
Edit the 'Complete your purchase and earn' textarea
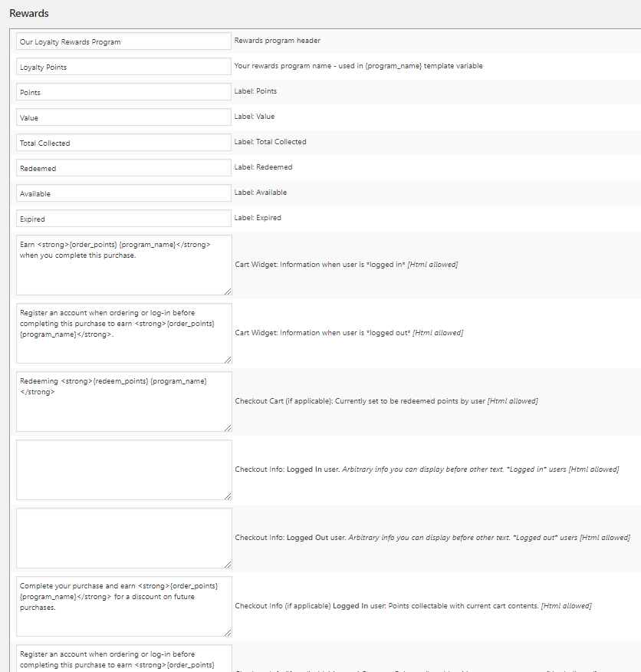tap(124, 607)
